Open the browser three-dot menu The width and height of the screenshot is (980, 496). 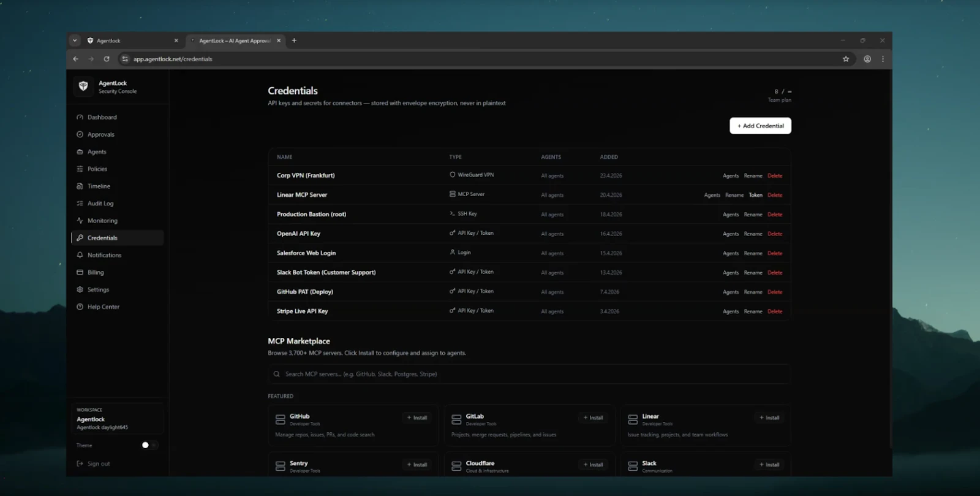[x=883, y=59]
